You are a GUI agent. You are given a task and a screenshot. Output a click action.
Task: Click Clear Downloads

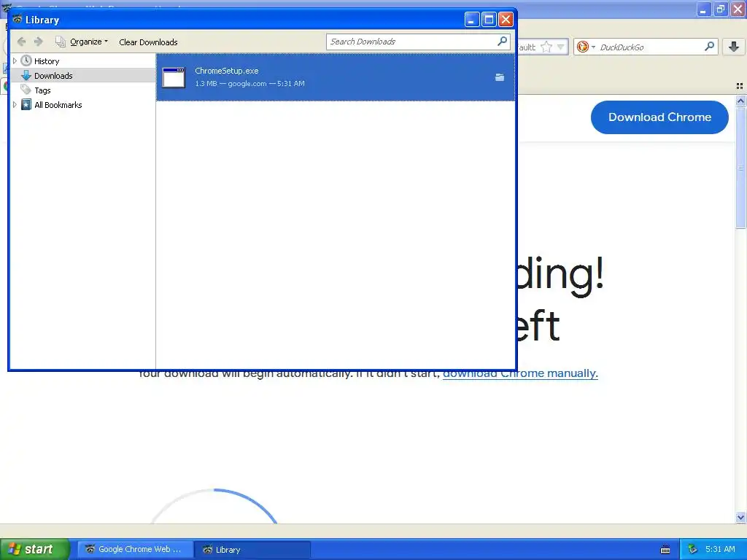[148, 42]
